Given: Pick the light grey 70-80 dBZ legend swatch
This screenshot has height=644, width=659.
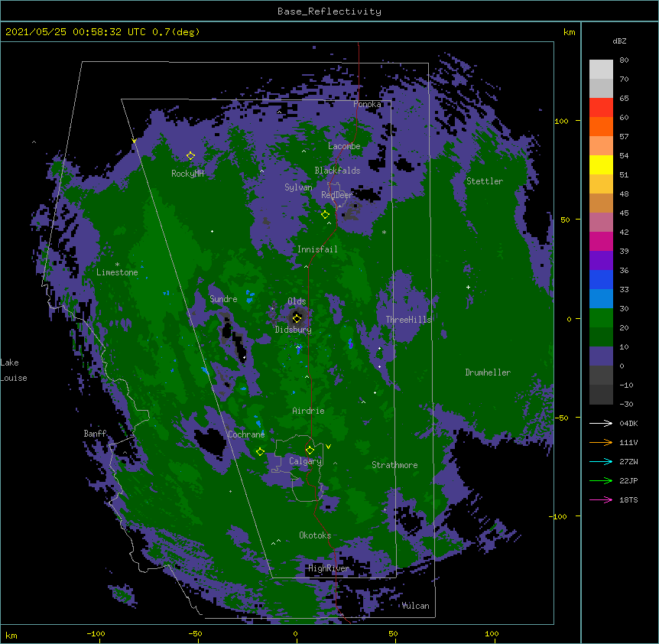Looking at the screenshot, I should point(601,70).
